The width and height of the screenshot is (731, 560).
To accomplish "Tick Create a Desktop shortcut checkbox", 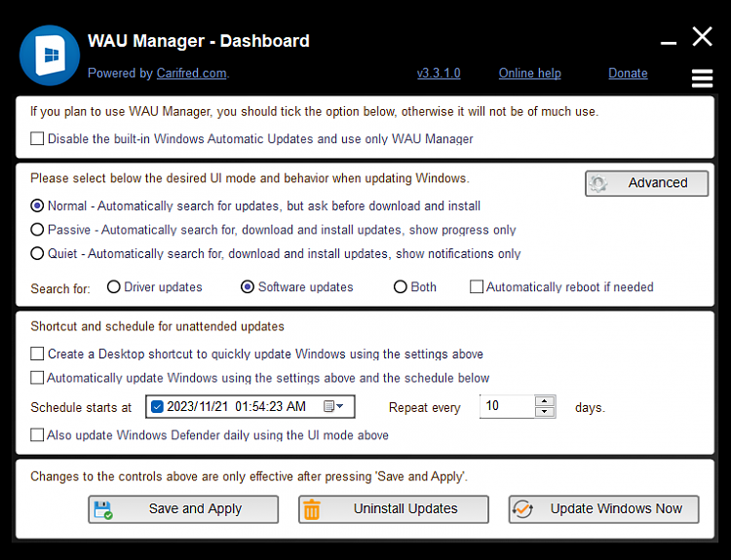I will point(37,355).
